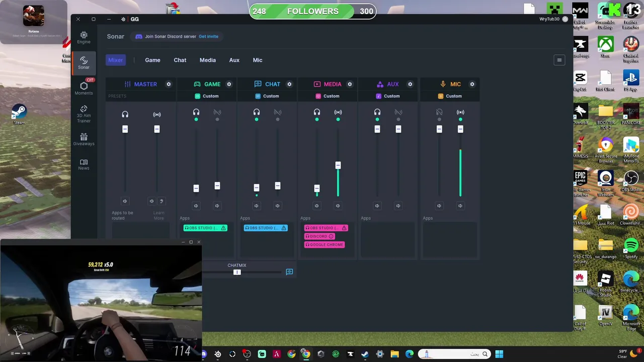Open File Explorer from the taskbar
Screen dimensions: 644x362
click(x=394, y=354)
